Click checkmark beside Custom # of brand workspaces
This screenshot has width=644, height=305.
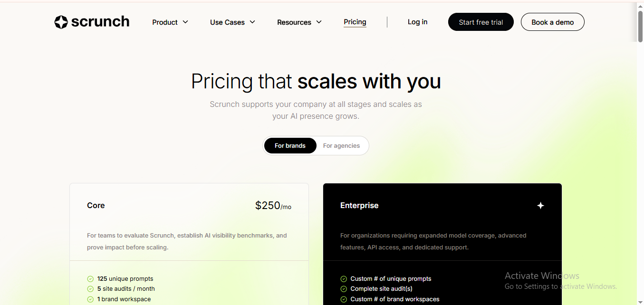coord(344,299)
